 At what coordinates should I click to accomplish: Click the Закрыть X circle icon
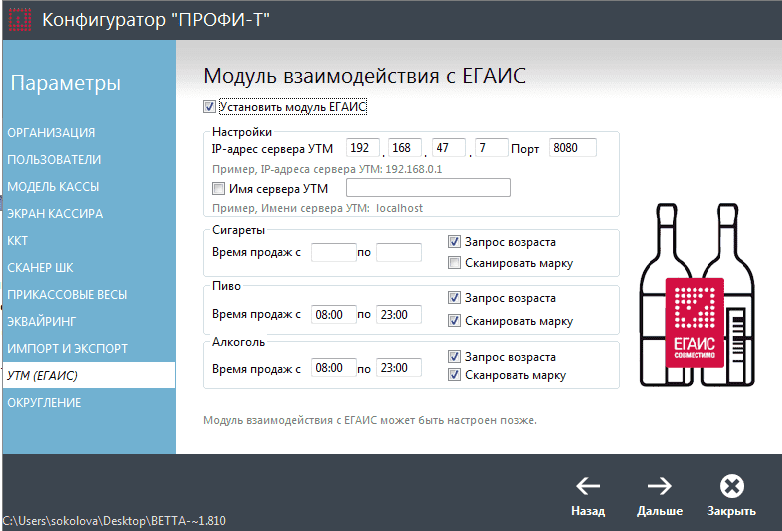(x=732, y=486)
